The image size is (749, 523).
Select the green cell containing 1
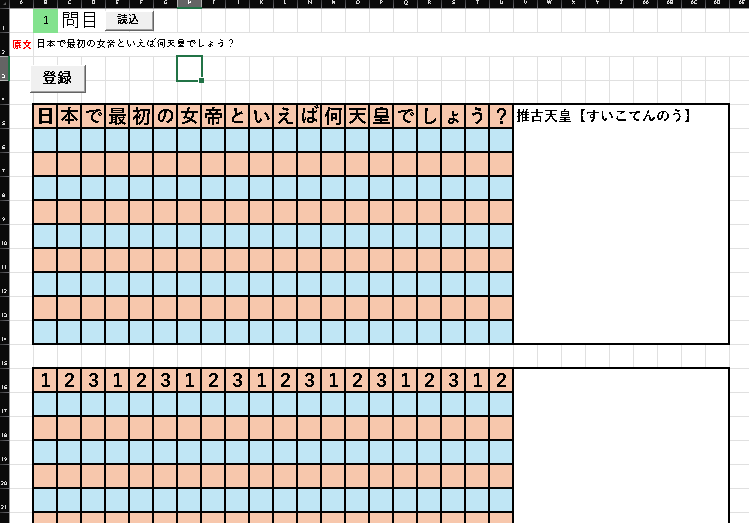coord(45,21)
